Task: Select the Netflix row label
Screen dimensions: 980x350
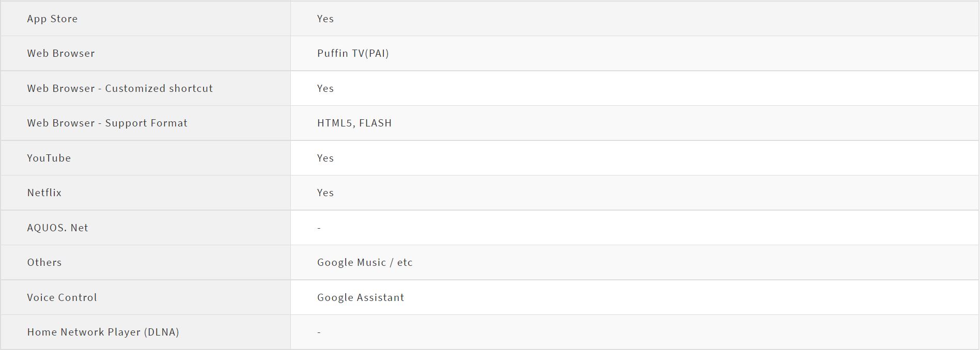Action: point(44,193)
